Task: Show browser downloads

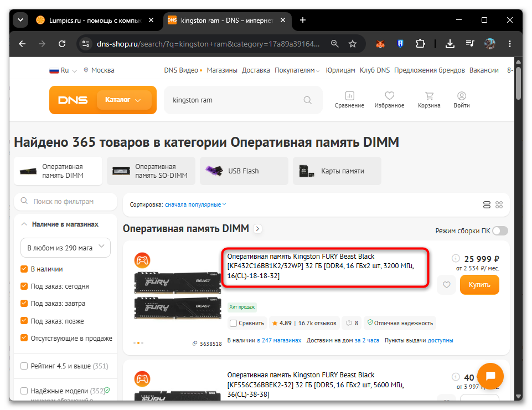Action: (x=450, y=44)
